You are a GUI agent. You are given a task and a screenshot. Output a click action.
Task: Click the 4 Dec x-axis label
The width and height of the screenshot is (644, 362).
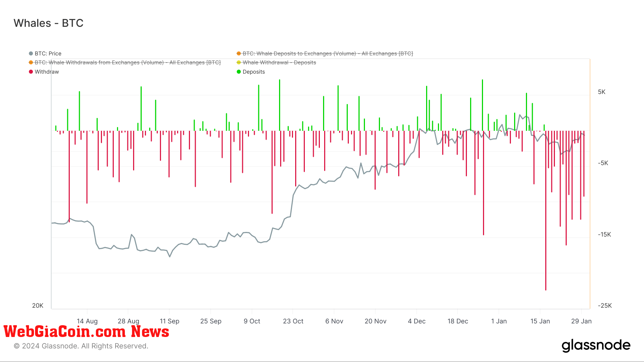(x=417, y=321)
